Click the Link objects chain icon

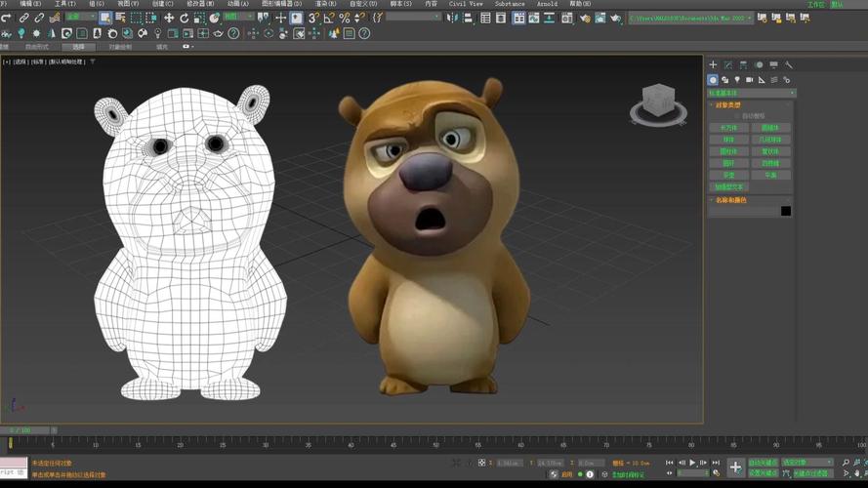coord(23,19)
